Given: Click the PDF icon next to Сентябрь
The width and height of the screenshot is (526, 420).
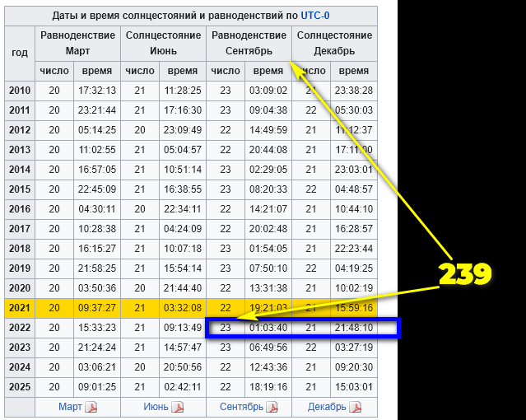Looking at the screenshot, I should pos(272,408).
